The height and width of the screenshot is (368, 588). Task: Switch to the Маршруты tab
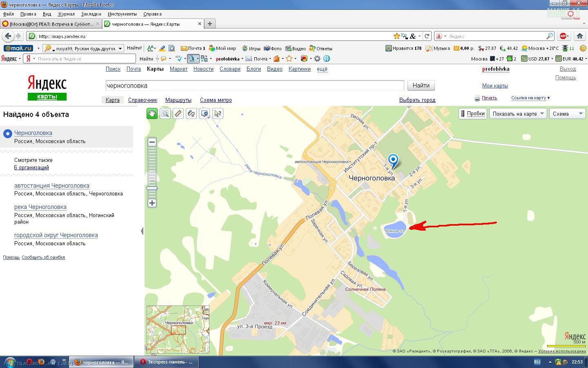coord(178,100)
